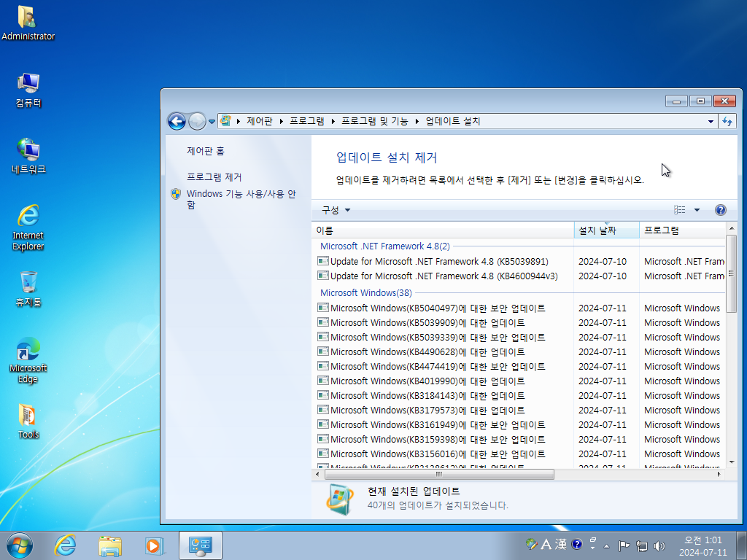Screen dimensions: 747x560
Task: Show hidden tray icons arrow
Action: pos(606,546)
